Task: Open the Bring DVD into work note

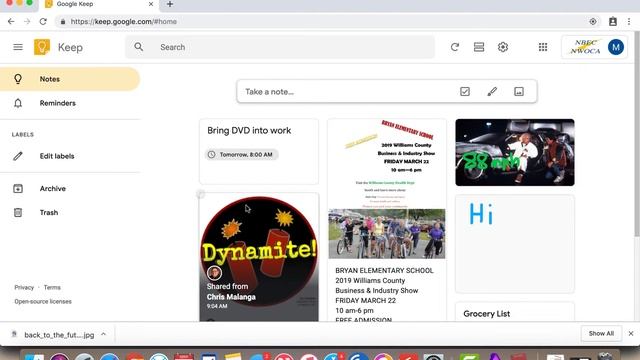Action: tap(259, 151)
